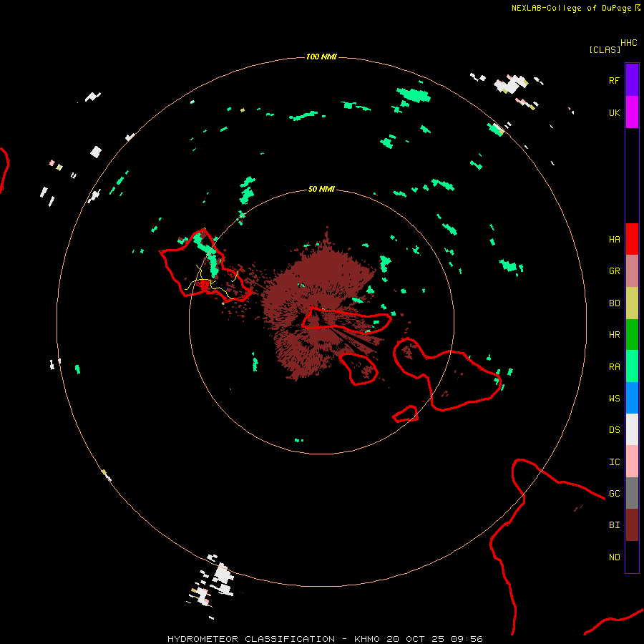The height and width of the screenshot is (644, 644).
Task: Click the purple RF legend color swatch
Action: coord(632,80)
